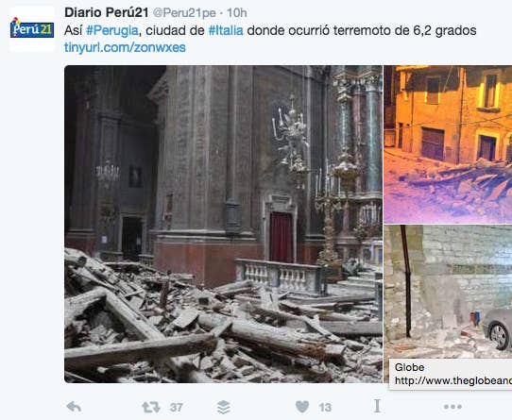Like the tweet with the heart icon
The width and height of the screenshot is (512, 420).
point(302,407)
